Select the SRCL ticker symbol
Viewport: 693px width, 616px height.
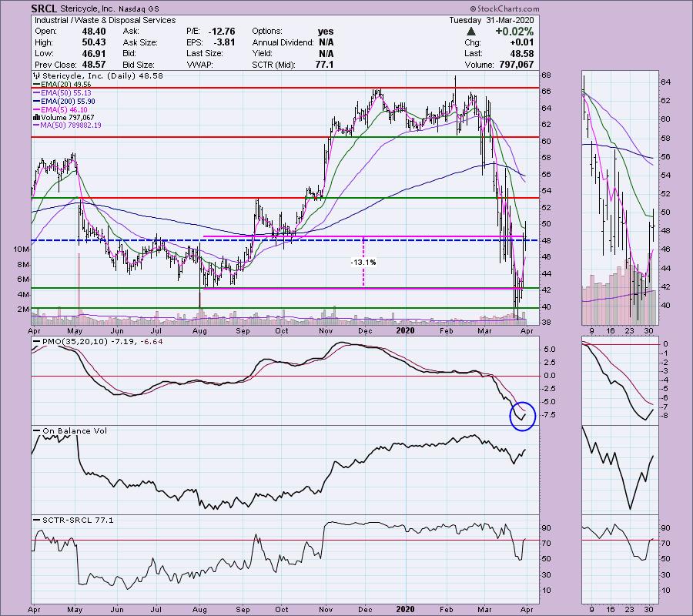[44, 8]
